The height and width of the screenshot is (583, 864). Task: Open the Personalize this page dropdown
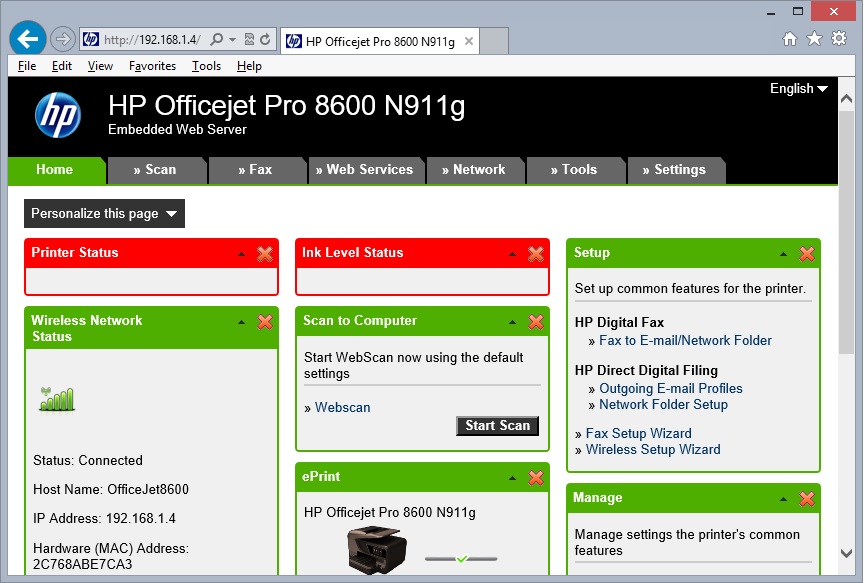click(104, 214)
